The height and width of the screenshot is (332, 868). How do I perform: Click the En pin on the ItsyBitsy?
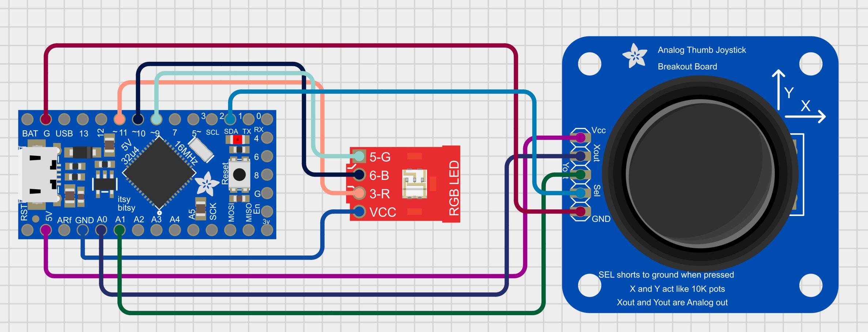pos(267,211)
